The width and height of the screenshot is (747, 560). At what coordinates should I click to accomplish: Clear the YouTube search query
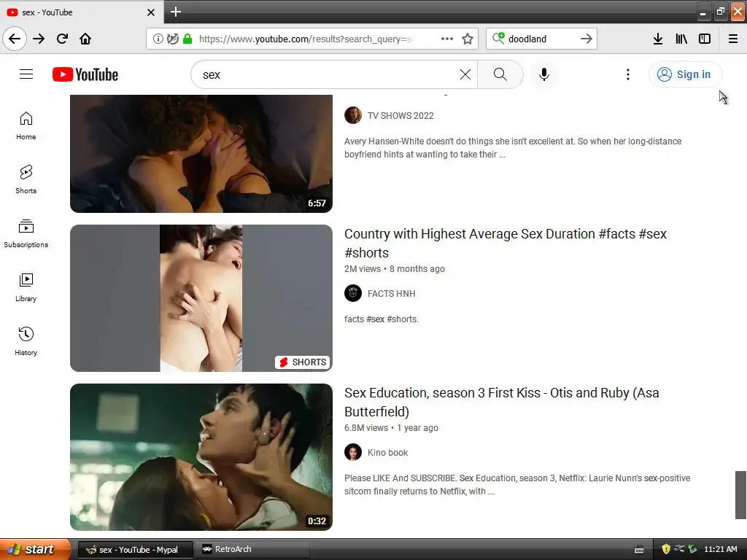pos(465,74)
